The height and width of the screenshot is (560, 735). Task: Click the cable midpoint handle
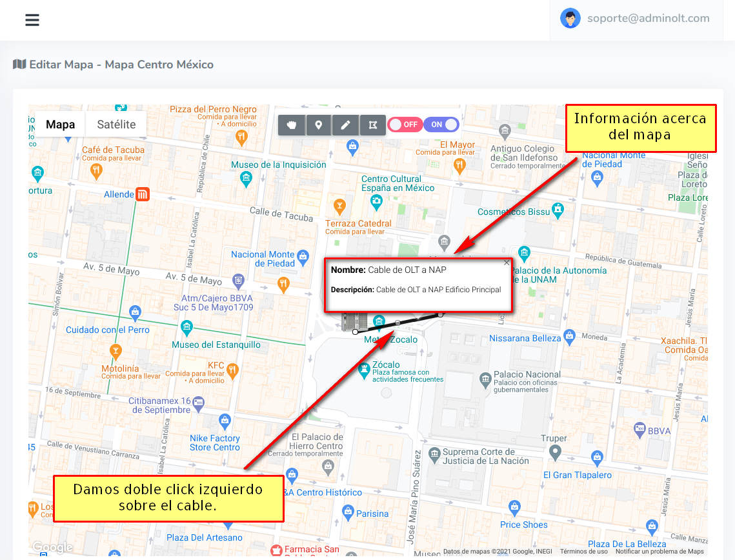point(398,323)
